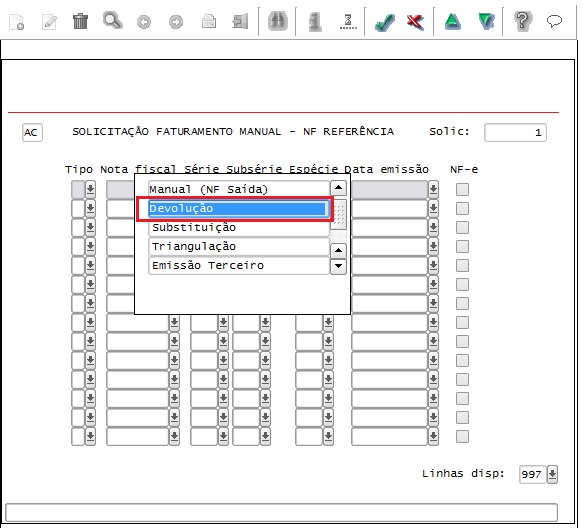Expand the Linhas disp dropdown arrow
The height and width of the screenshot is (528, 582).
coord(552,474)
